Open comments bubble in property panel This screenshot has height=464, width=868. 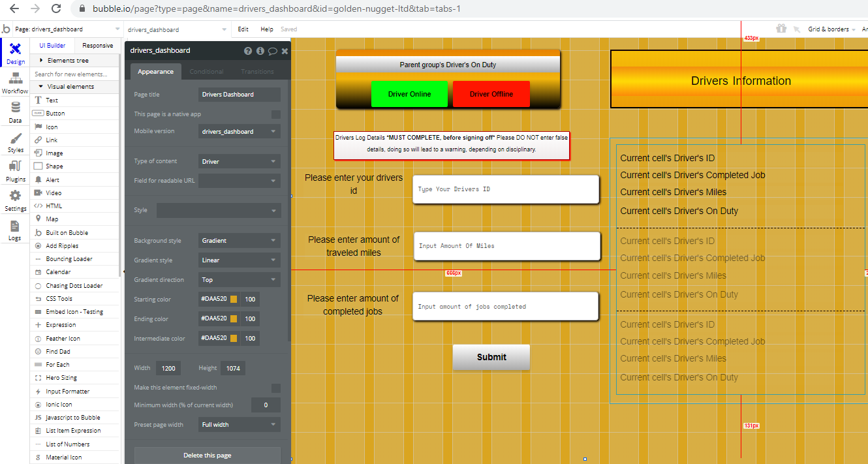point(272,51)
